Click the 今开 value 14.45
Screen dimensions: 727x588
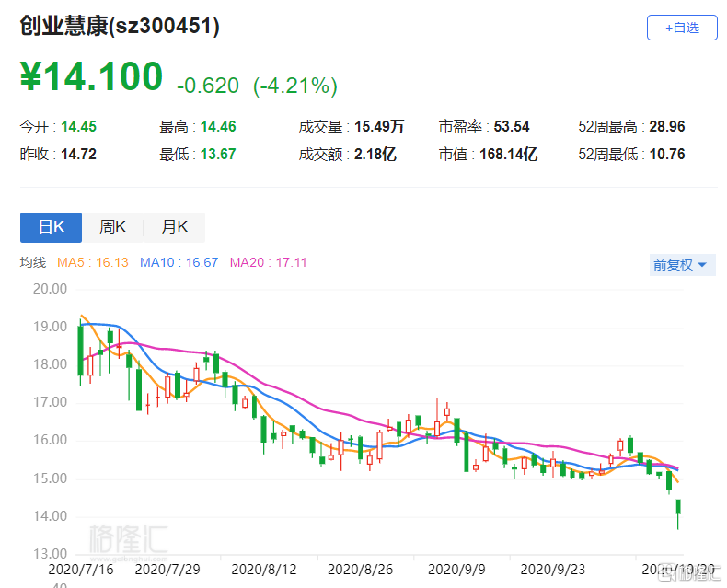tap(79, 127)
